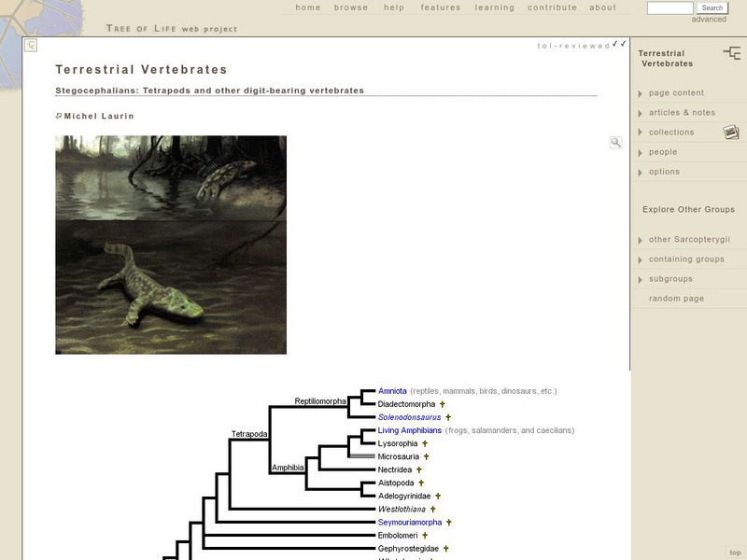Click the magnifying glass image zoom icon

[x=616, y=143]
